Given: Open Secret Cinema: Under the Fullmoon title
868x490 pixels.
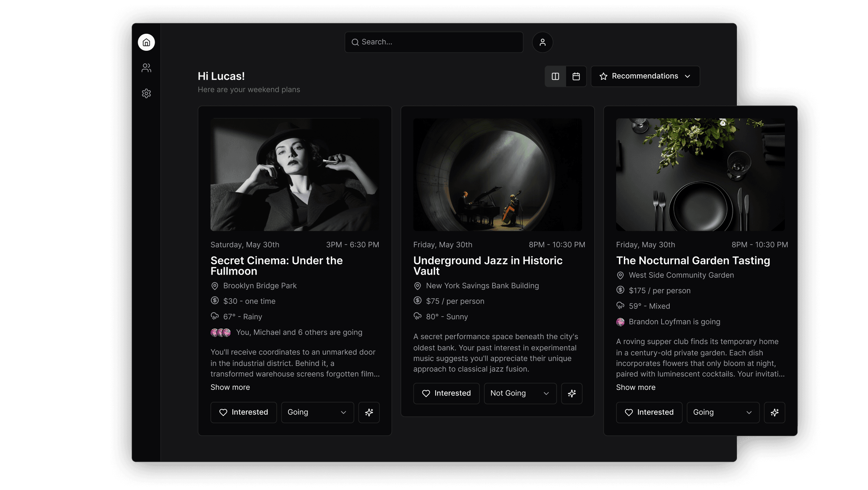Looking at the screenshot, I should 277,266.
